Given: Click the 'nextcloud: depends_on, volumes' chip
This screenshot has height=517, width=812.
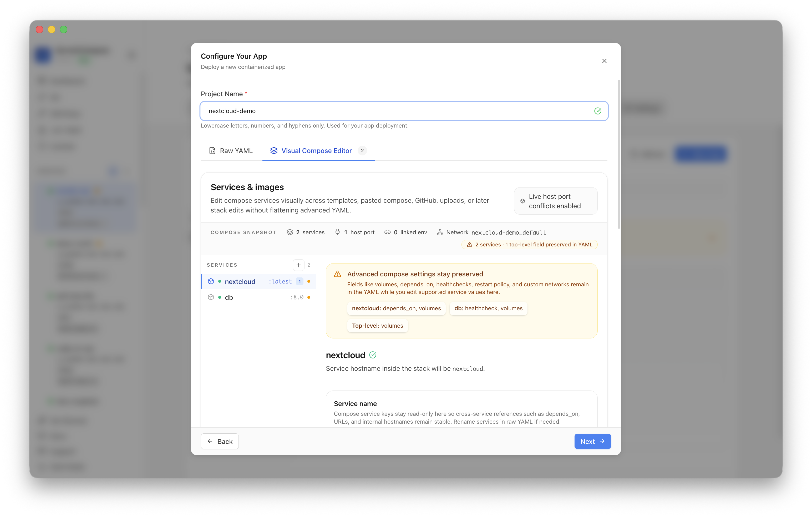Looking at the screenshot, I should click(x=396, y=308).
